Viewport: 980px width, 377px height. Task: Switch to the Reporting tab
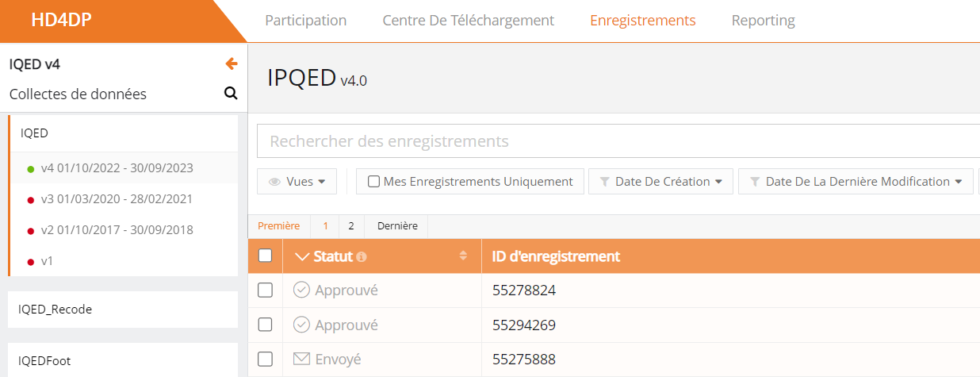coord(763,21)
